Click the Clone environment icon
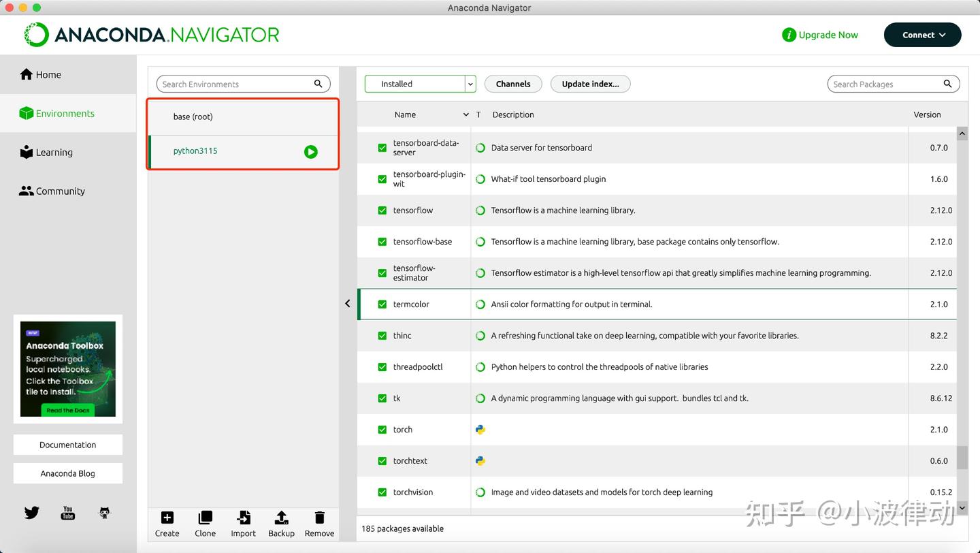 pyautogui.click(x=205, y=518)
